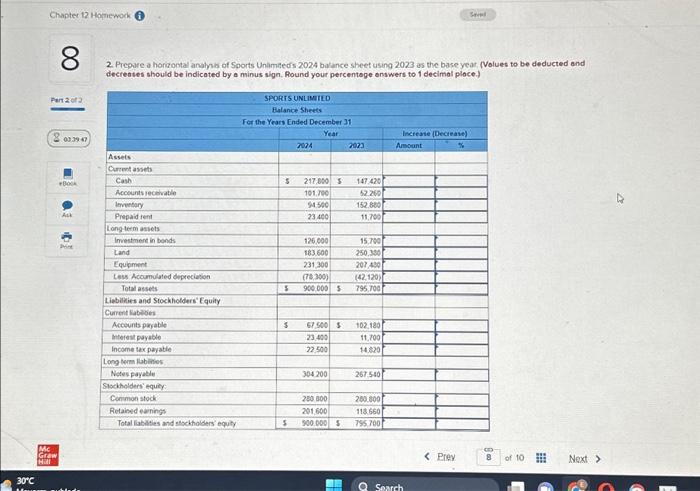
Task: Open the Windows Start button
Action: 333,485
